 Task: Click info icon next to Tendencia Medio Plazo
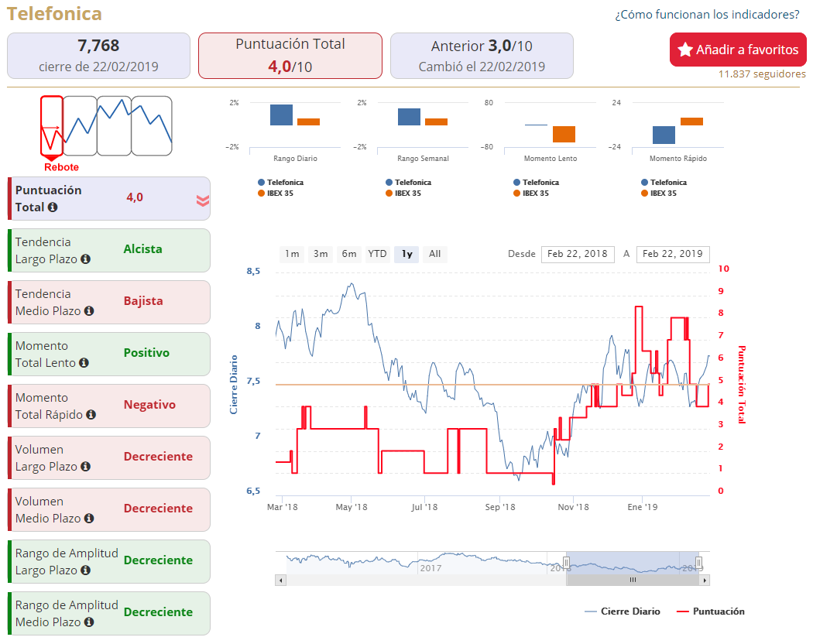[89, 310]
